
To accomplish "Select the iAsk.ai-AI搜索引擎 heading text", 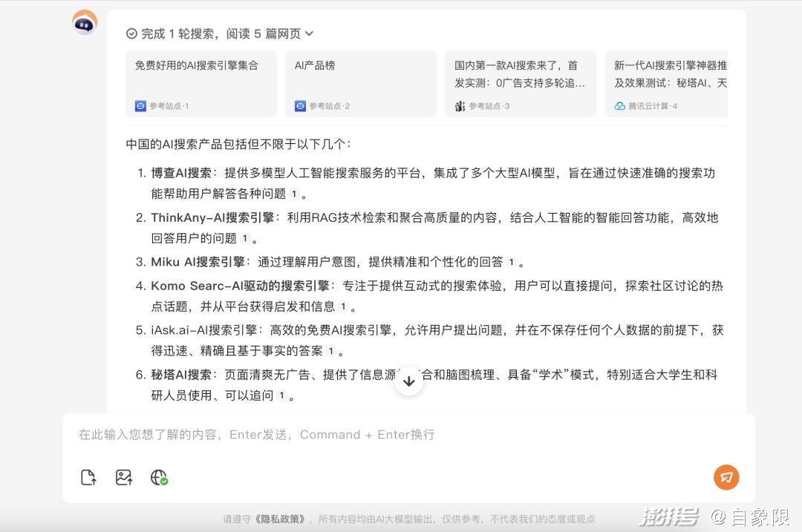I will point(204,330).
